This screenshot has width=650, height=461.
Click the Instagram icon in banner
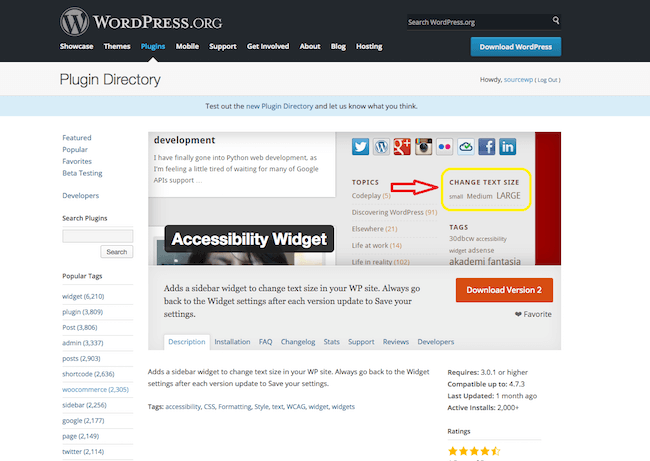[423, 147]
